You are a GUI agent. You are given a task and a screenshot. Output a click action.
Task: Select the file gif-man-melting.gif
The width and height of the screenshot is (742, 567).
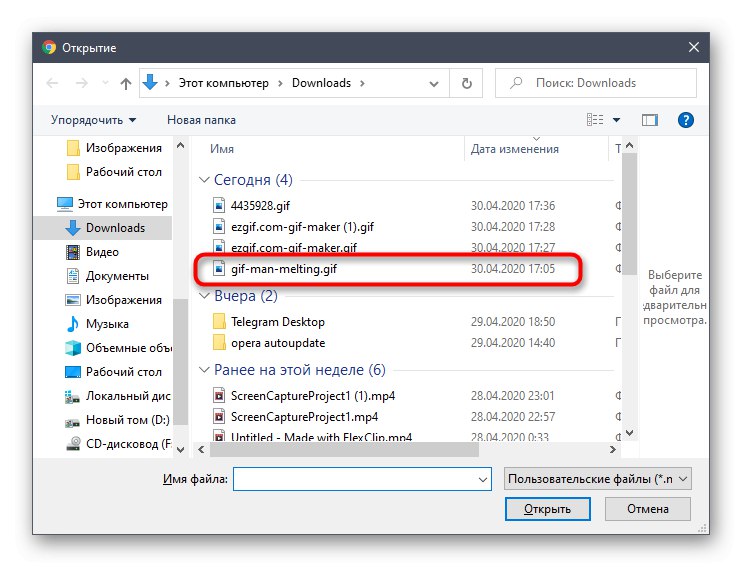[x=284, y=269]
